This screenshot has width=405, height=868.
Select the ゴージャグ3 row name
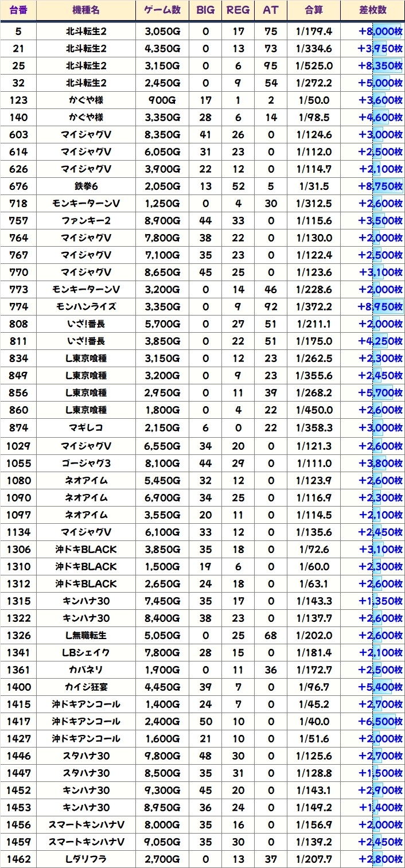(x=86, y=463)
